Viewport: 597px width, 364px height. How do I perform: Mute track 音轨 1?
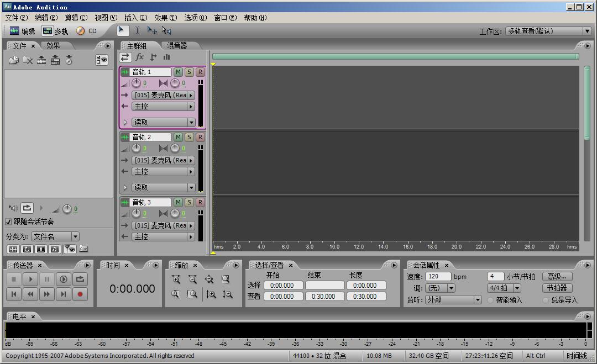(178, 72)
